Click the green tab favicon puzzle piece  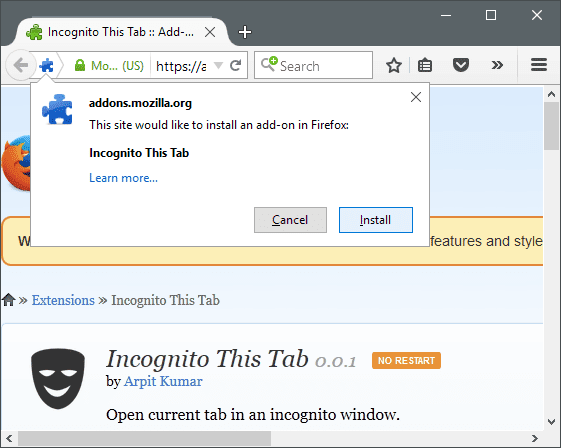coord(34,32)
